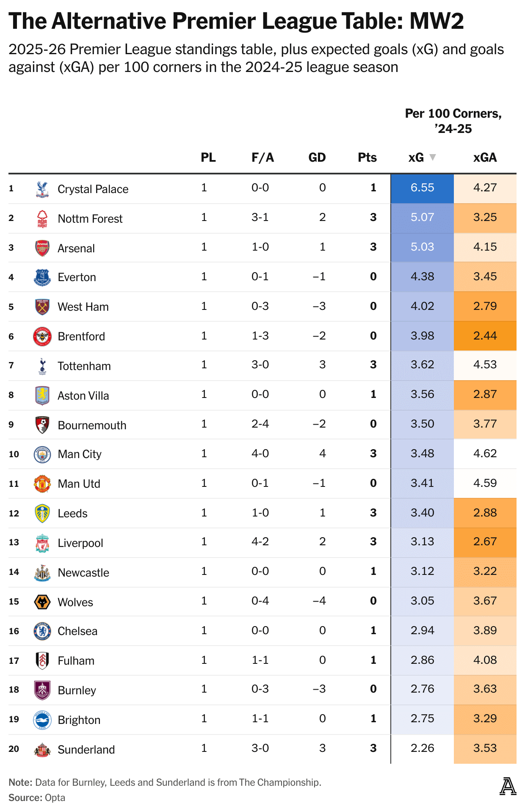
Task: Click The Athletic logo in footer
Action: [x=508, y=786]
